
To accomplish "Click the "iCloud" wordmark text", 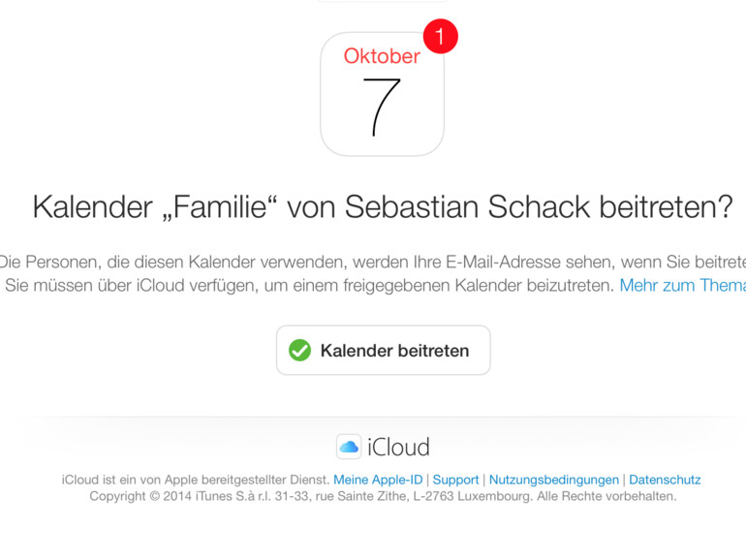I will [x=398, y=447].
